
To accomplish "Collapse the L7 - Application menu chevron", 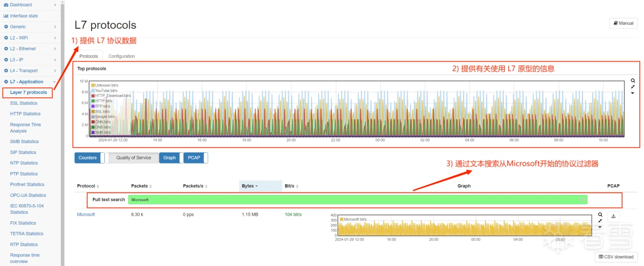I will [x=55, y=82].
